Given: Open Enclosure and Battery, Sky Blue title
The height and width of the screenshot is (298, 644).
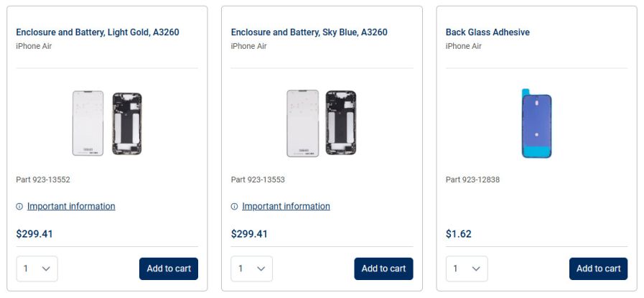Looking at the screenshot, I should 309,32.
